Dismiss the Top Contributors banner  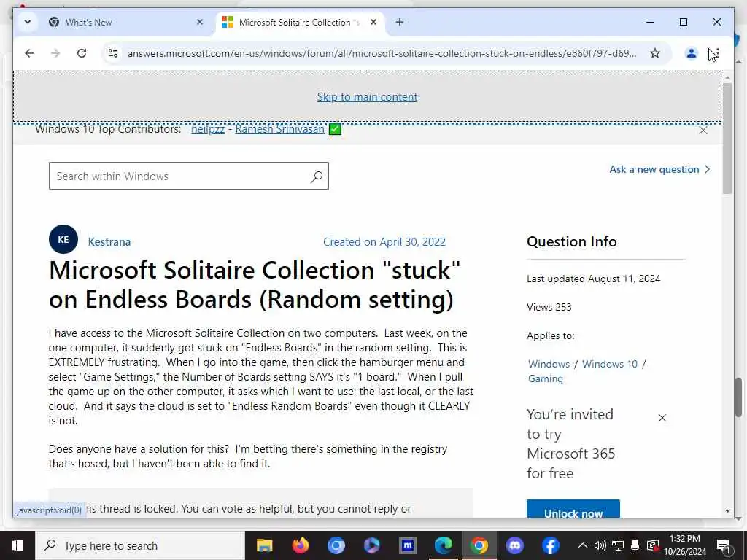703,130
